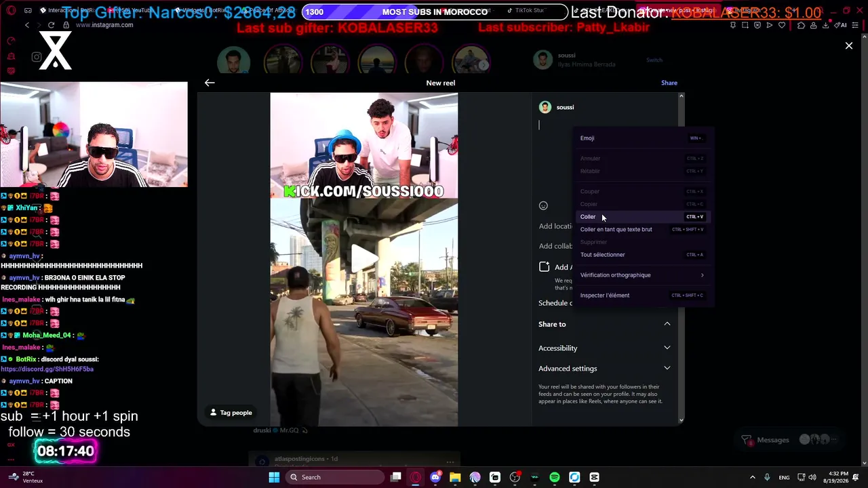Expand the Advanced settings section
The width and height of the screenshot is (868, 488).
(x=604, y=369)
